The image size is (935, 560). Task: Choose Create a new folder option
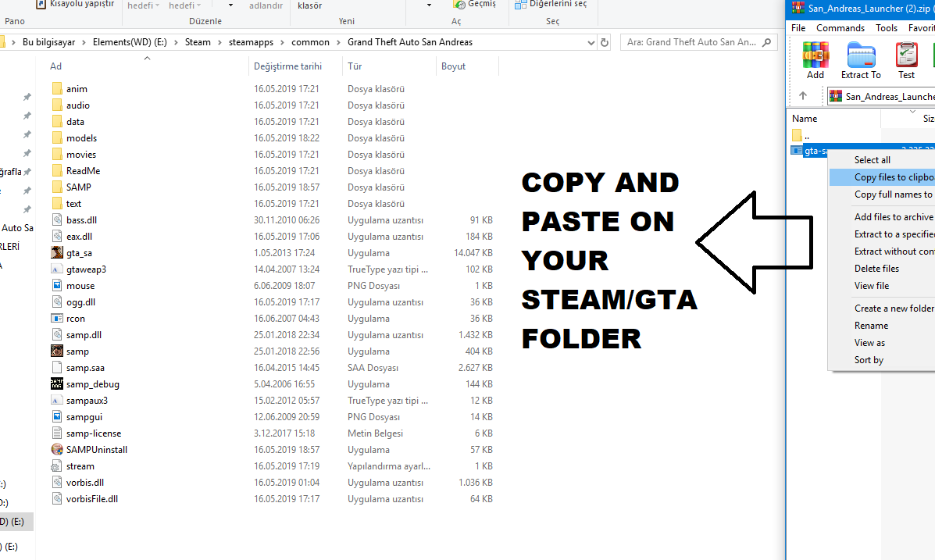[882, 309]
